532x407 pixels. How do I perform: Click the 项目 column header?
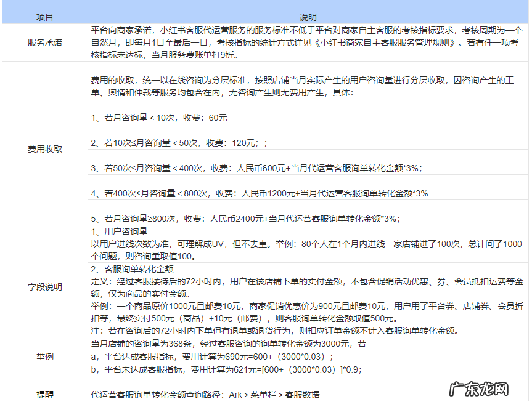click(x=44, y=17)
